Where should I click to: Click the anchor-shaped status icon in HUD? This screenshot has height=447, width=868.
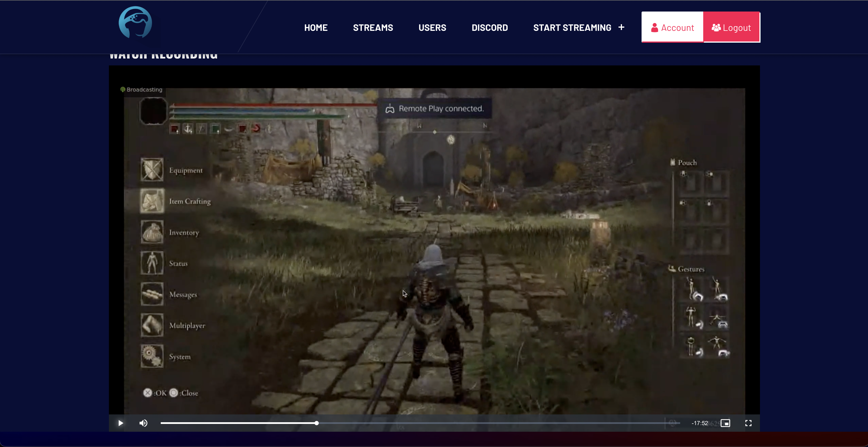(x=188, y=129)
